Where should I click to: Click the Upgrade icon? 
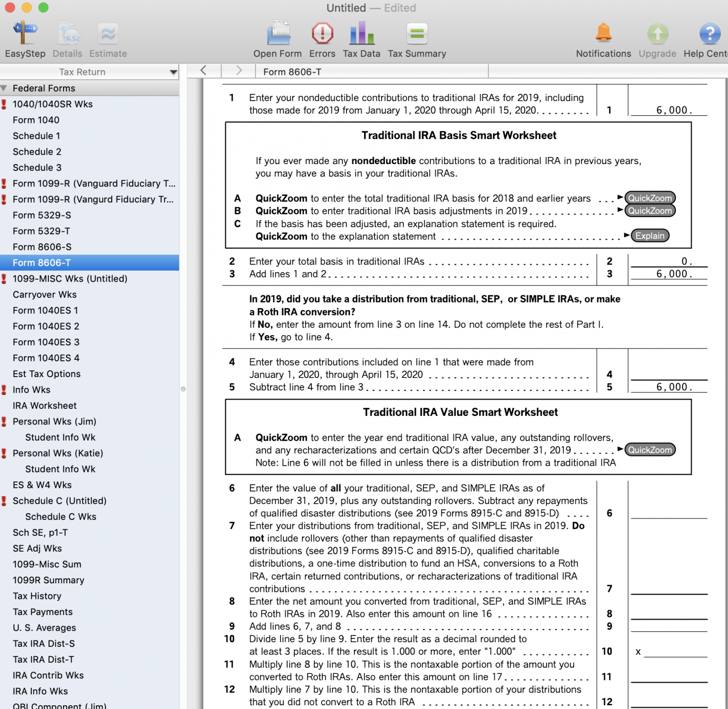coord(657,38)
